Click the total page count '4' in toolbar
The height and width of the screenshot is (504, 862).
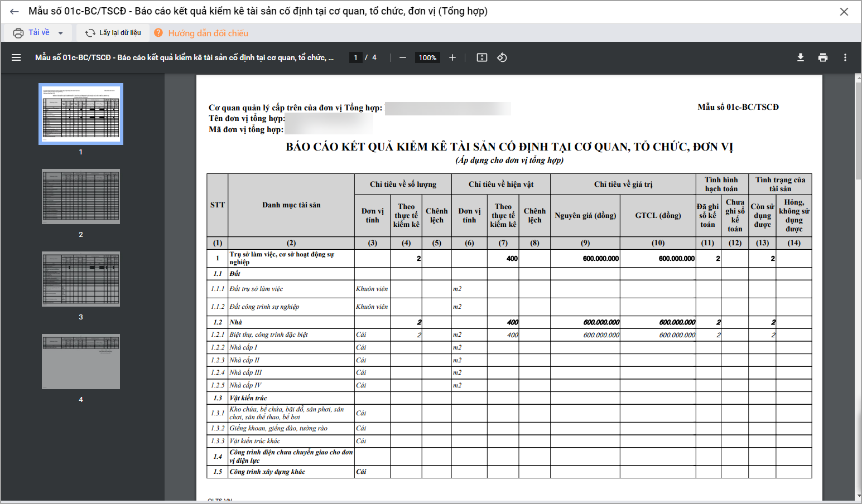[374, 57]
